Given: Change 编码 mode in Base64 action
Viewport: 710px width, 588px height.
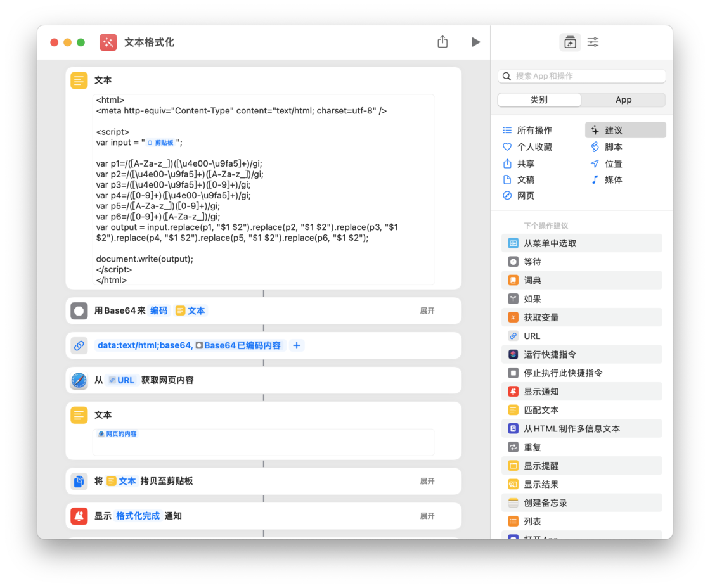Looking at the screenshot, I should [158, 310].
